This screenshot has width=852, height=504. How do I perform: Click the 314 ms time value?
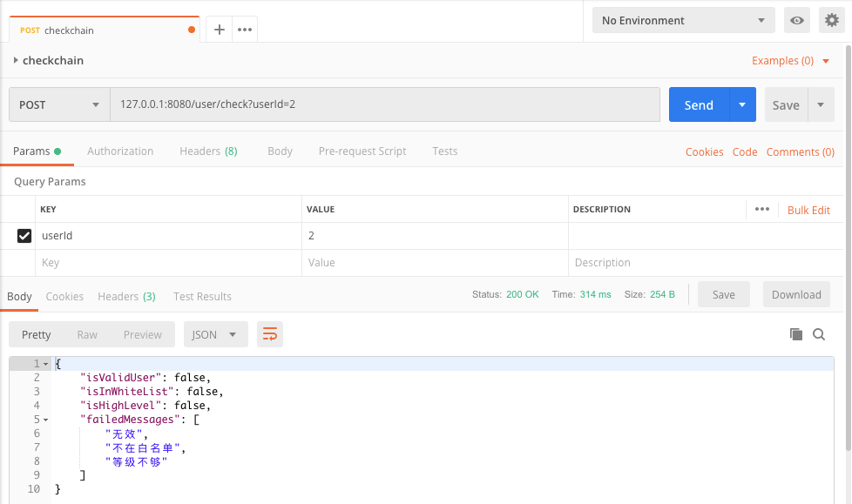pos(595,294)
